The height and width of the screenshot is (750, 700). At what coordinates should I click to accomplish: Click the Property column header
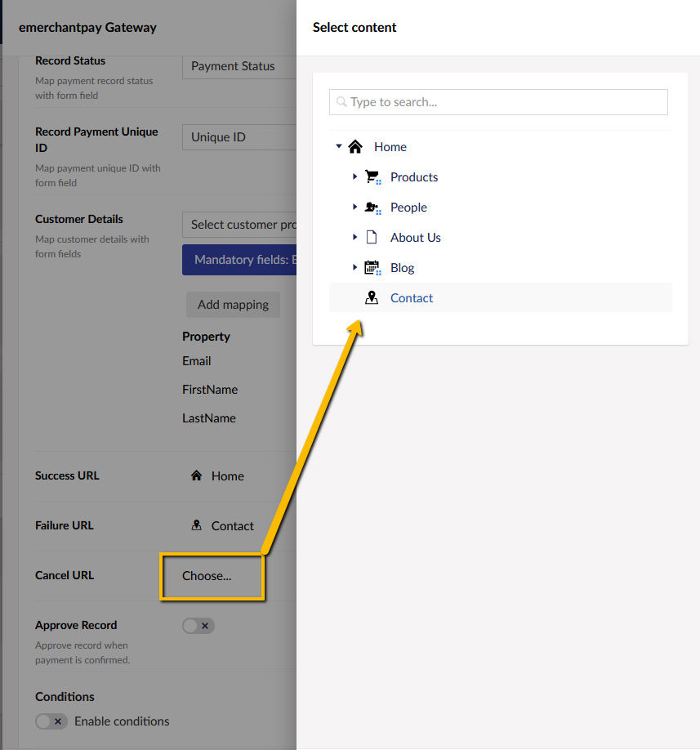[x=206, y=337]
